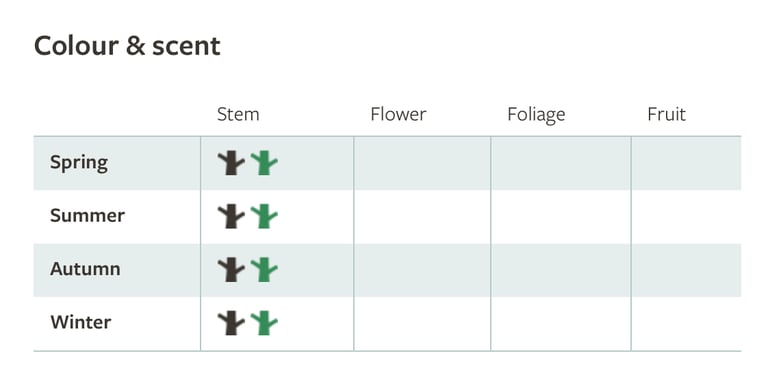
Task: Click the black stem icon in Spring row
Action: tap(231, 163)
